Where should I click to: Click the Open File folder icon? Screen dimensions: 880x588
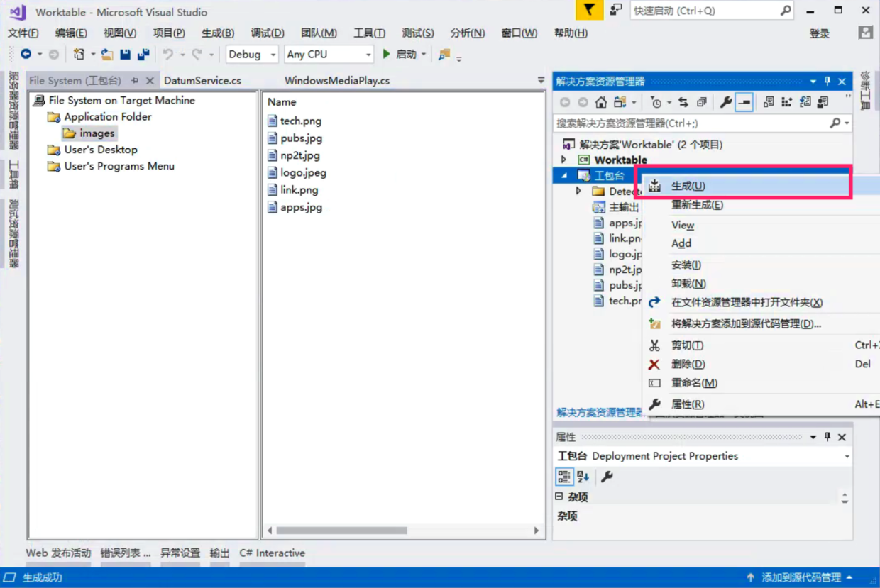(x=107, y=54)
